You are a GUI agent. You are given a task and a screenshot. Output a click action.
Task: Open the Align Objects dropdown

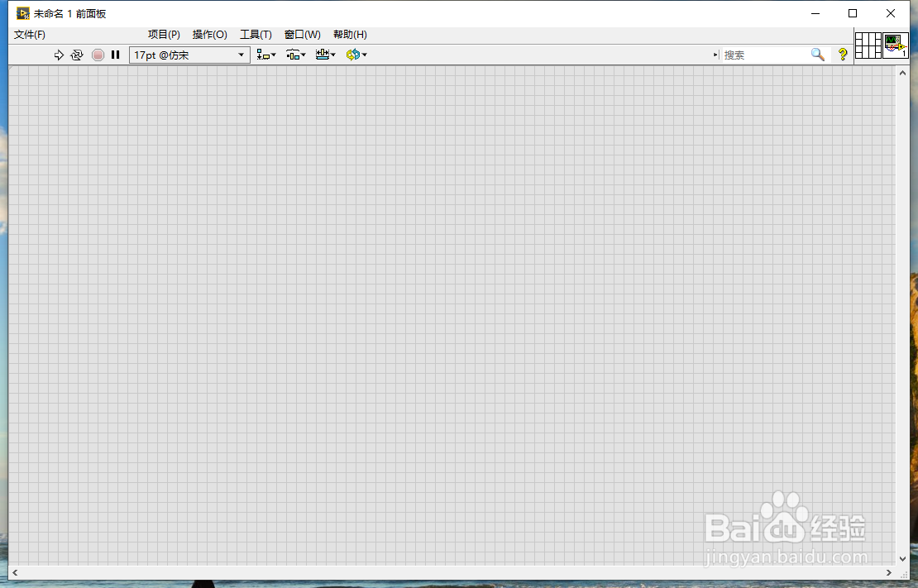pyautogui.click(x=266, y=55)
